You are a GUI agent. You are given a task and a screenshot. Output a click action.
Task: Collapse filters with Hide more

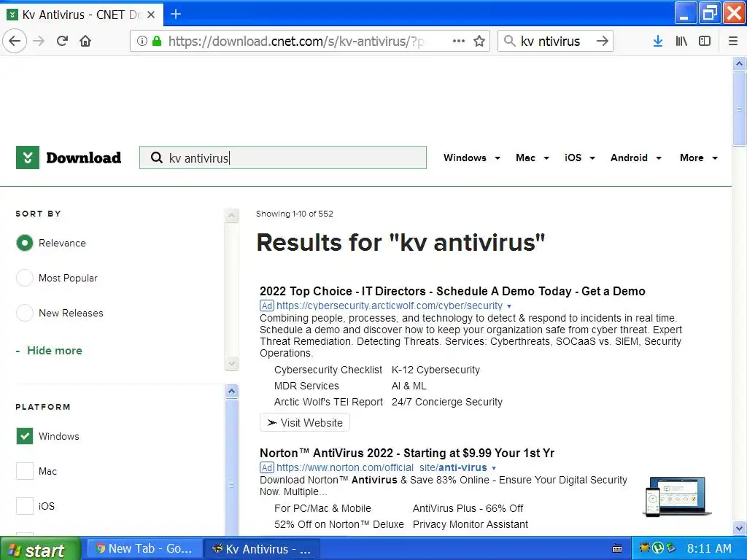(54, 351)
